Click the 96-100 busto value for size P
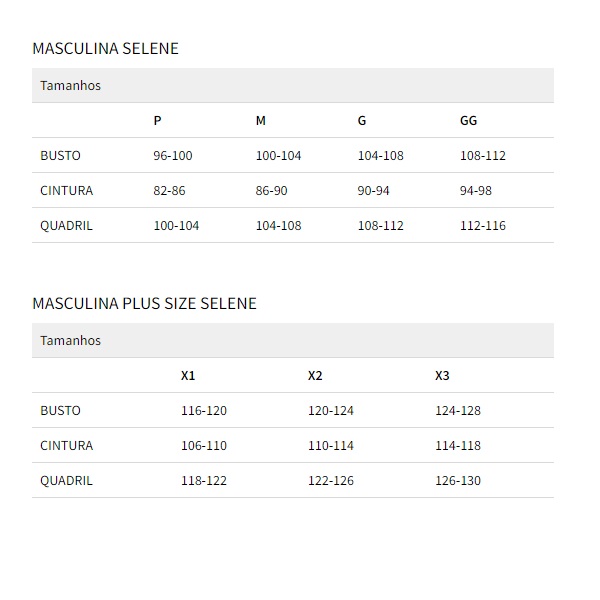This screenshot has height=600, width=600. pyautogui.click(x=172, y=156)
